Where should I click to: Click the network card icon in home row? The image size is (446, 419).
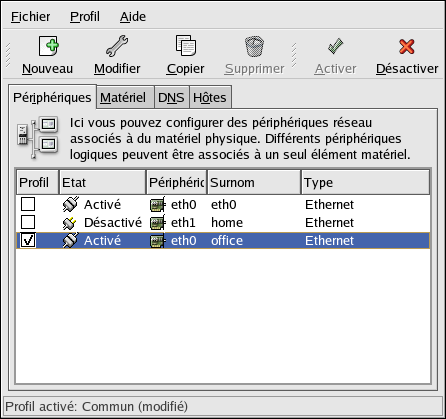157,222
